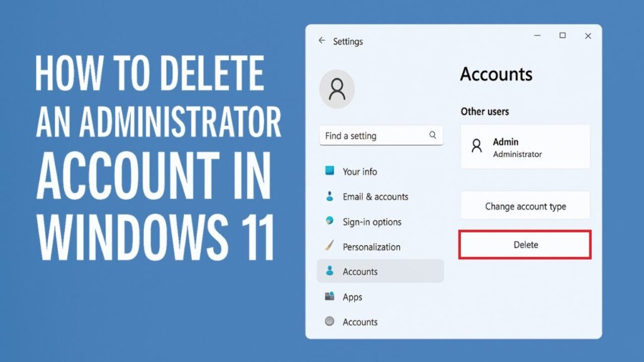This screenshot has width=644, height=362.
Task: Click the Your info sidebar icon
Action: point(330,171)
